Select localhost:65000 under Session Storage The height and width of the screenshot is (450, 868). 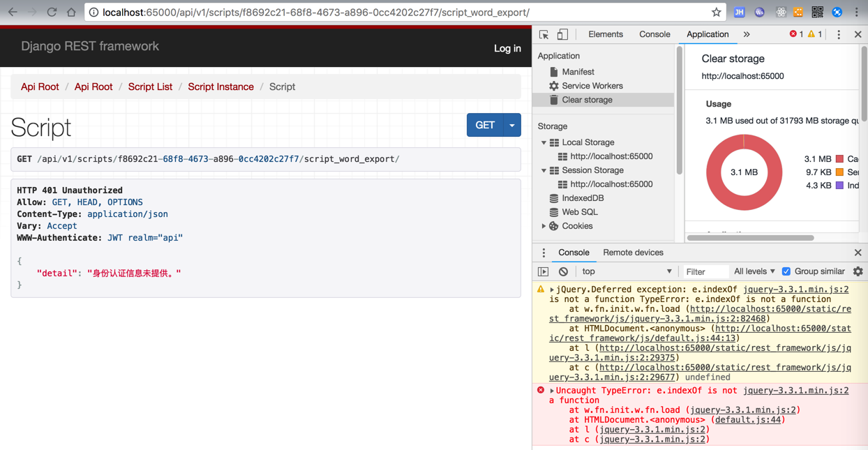pyautogui.click(x=611, y=184)
